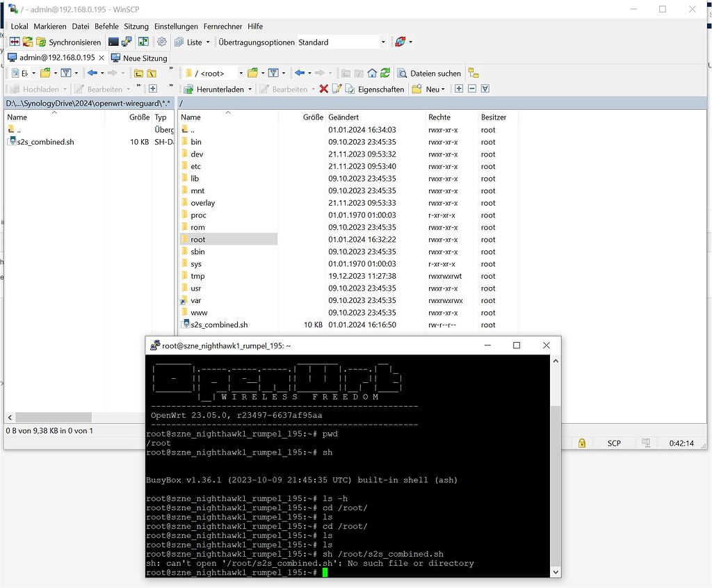Open Eigenschaften for the selection

375,88
